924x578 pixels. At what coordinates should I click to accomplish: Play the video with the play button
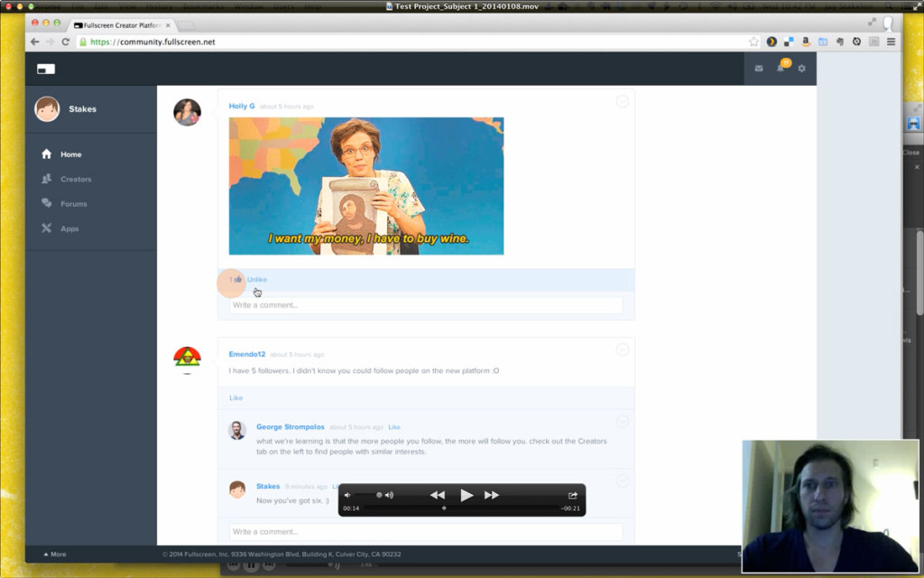(467, 496)
